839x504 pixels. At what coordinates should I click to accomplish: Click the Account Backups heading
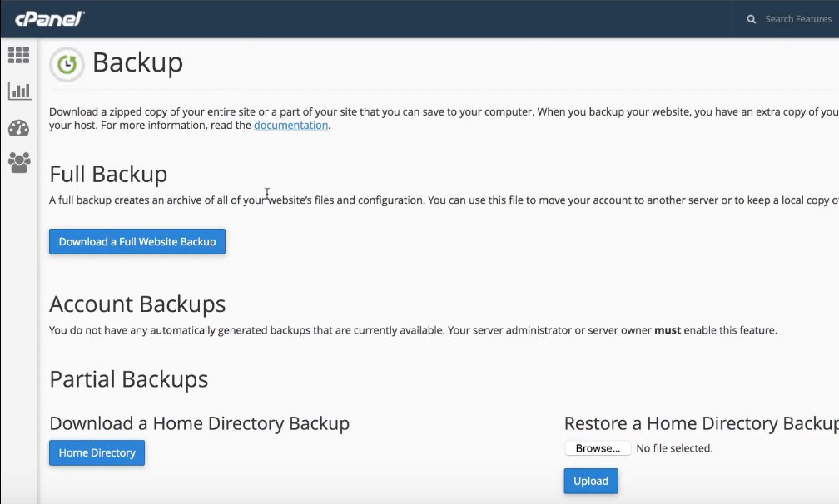137,304
